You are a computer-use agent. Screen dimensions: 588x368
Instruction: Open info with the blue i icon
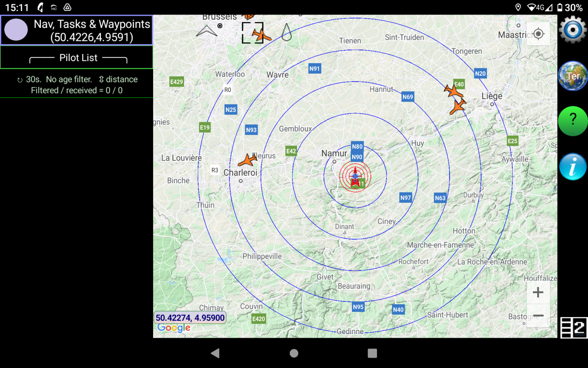(572, 166)
